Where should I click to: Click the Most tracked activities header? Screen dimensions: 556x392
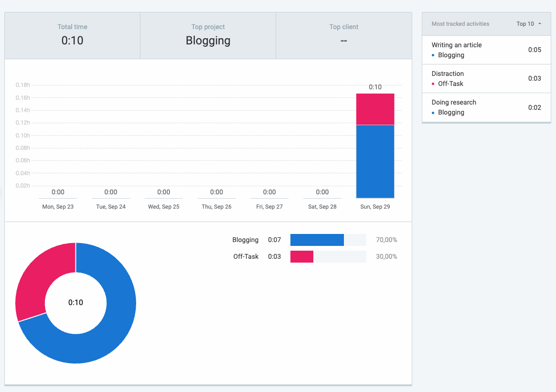(460, 24)
